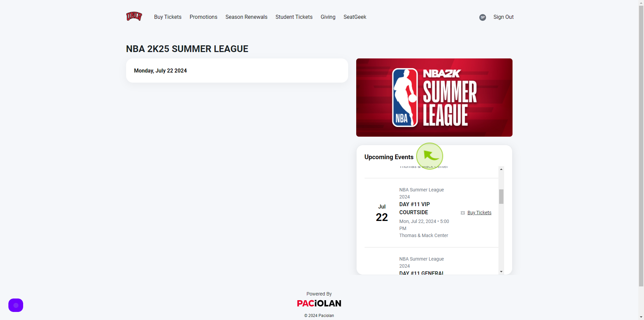Viewport: 644px width, 320px height.
Task: Open the Buy Tickets menu
Action: (x=168, y=17)
